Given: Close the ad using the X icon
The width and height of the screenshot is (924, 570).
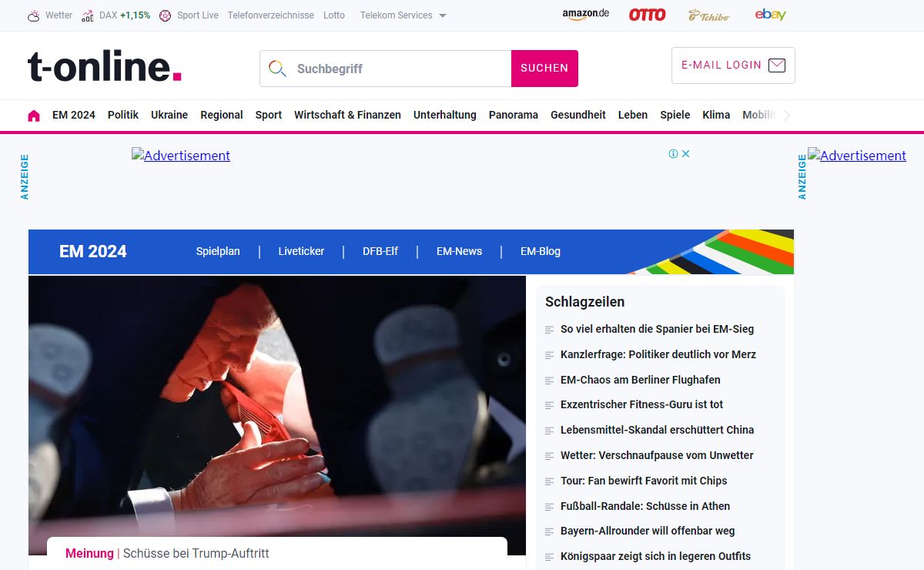Looking at the screenshot, I should [685, 154].
